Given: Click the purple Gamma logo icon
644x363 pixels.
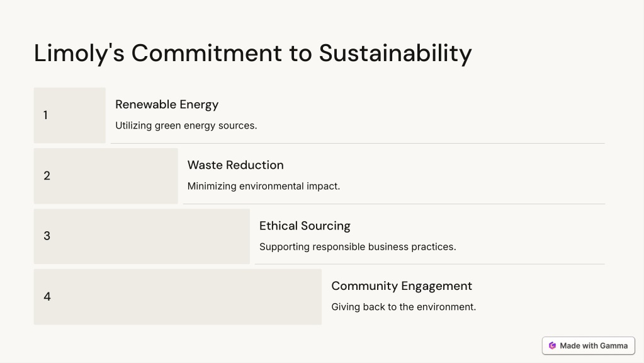Looking at the screenshot, I should [553, 346].
